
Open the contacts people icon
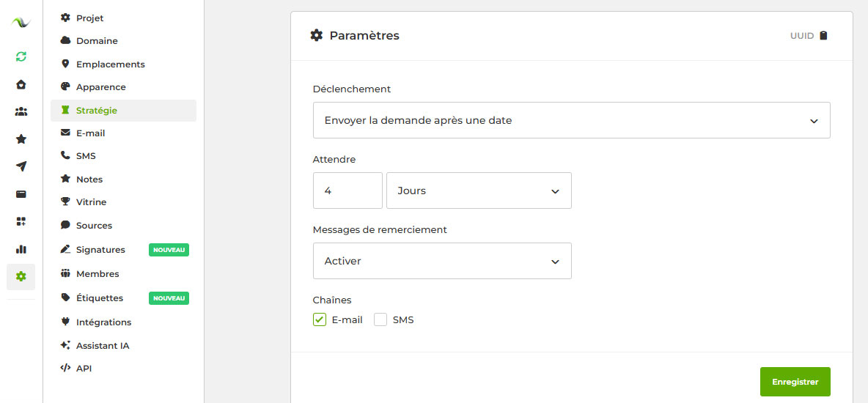(21, 111)
